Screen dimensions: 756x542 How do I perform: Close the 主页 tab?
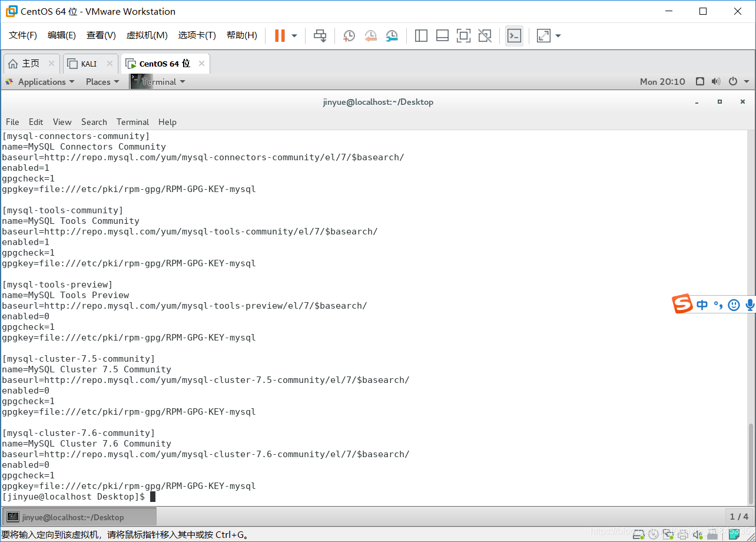[x=51, y=64]
